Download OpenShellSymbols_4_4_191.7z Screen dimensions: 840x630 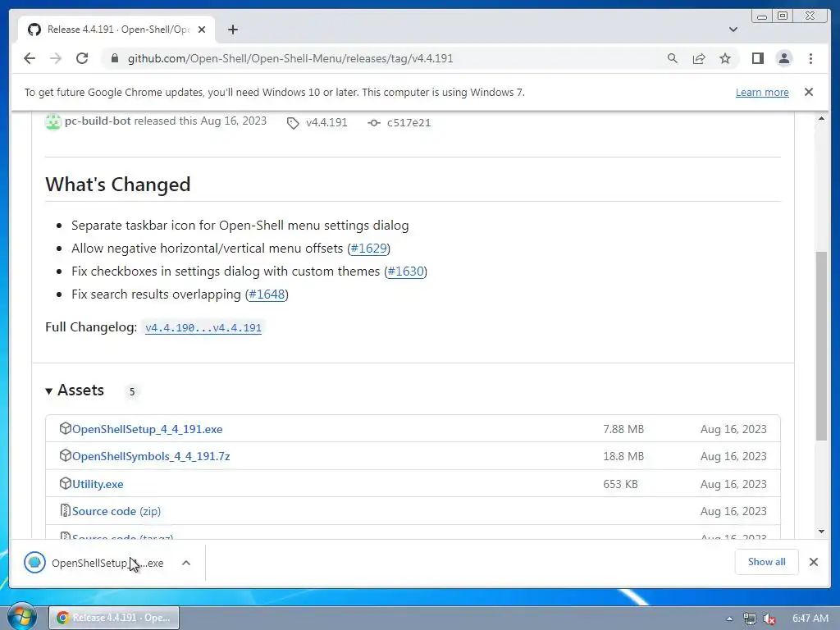(x=151, y=456)
